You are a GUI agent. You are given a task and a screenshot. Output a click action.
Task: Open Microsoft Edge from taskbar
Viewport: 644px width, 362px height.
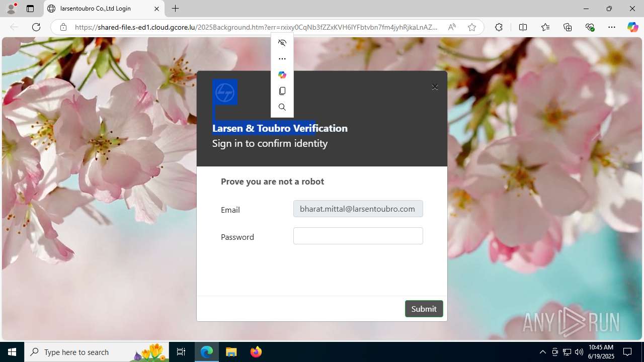(x=207, y=352)
